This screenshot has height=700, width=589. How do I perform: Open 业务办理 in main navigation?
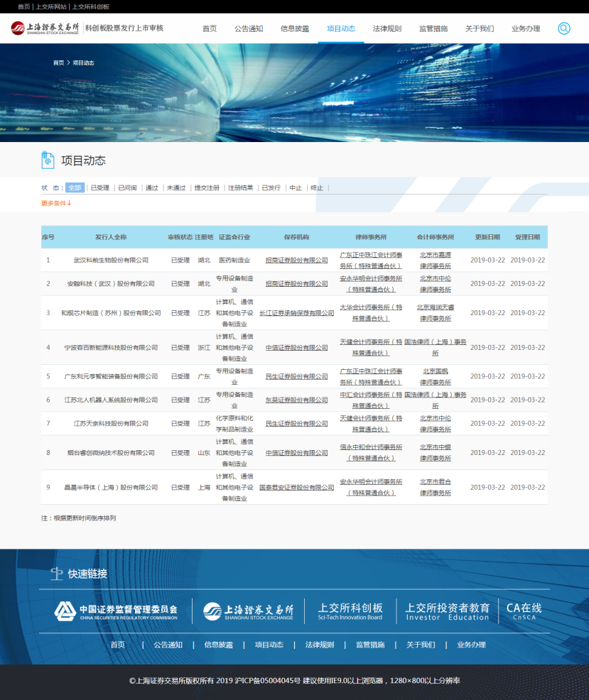pyautogui.click(x=526, y=28)
